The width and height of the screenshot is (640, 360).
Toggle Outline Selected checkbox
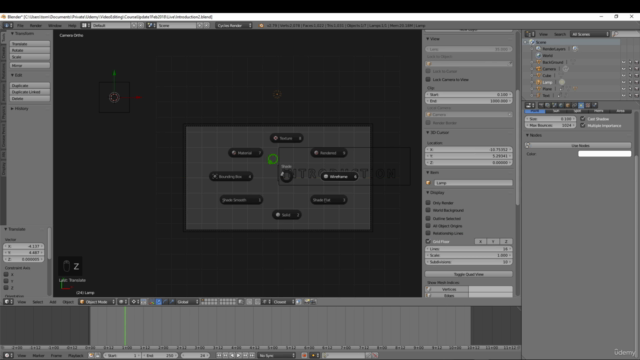428,218
